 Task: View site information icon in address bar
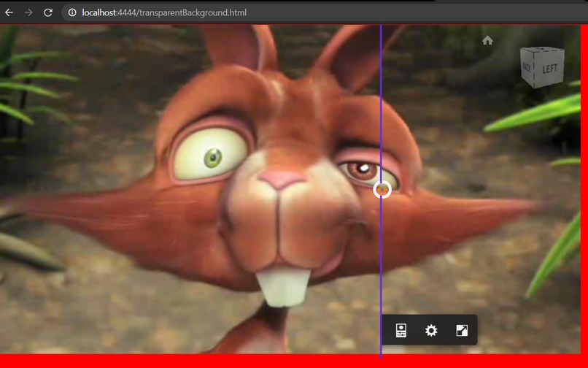coord(72,12)
